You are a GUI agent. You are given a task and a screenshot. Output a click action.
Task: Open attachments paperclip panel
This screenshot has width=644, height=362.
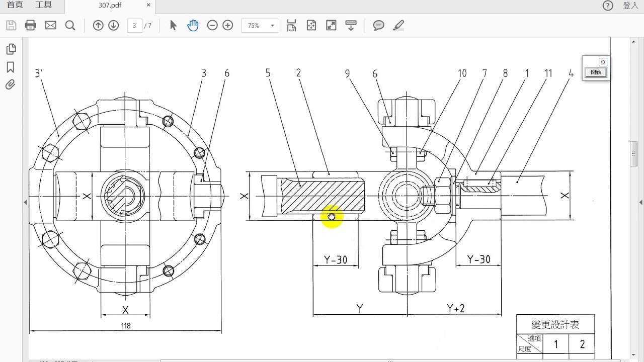(x=11, y=84)
